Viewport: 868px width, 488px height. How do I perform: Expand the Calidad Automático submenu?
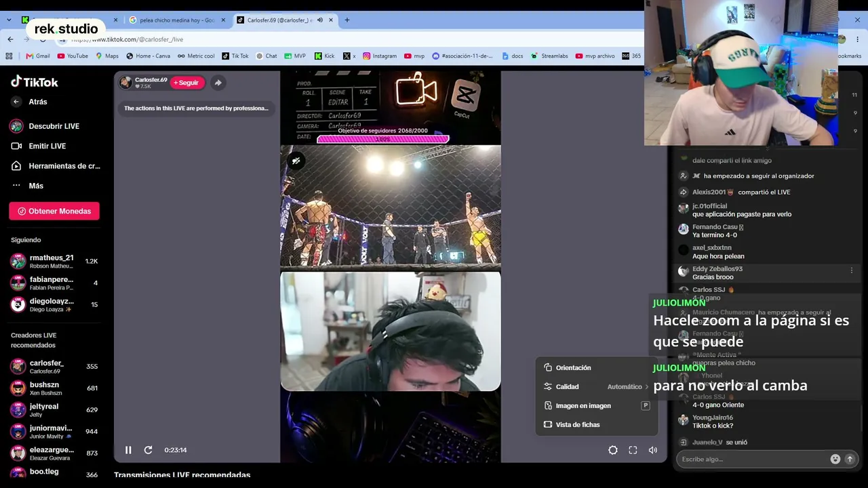point(597,386)
